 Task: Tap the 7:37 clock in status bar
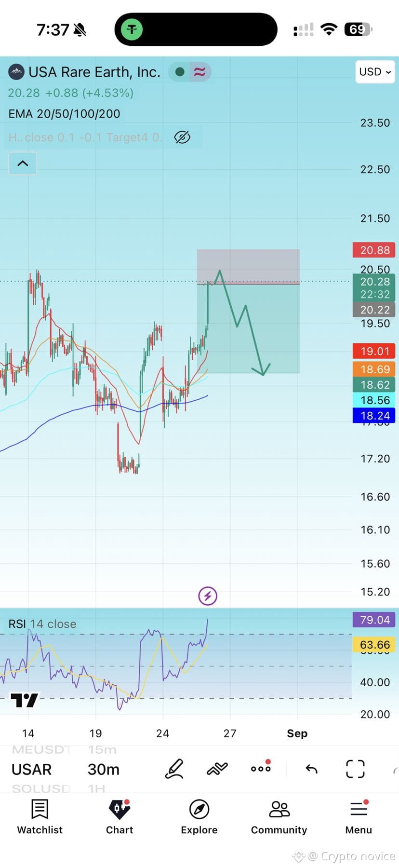coord(53,30)
